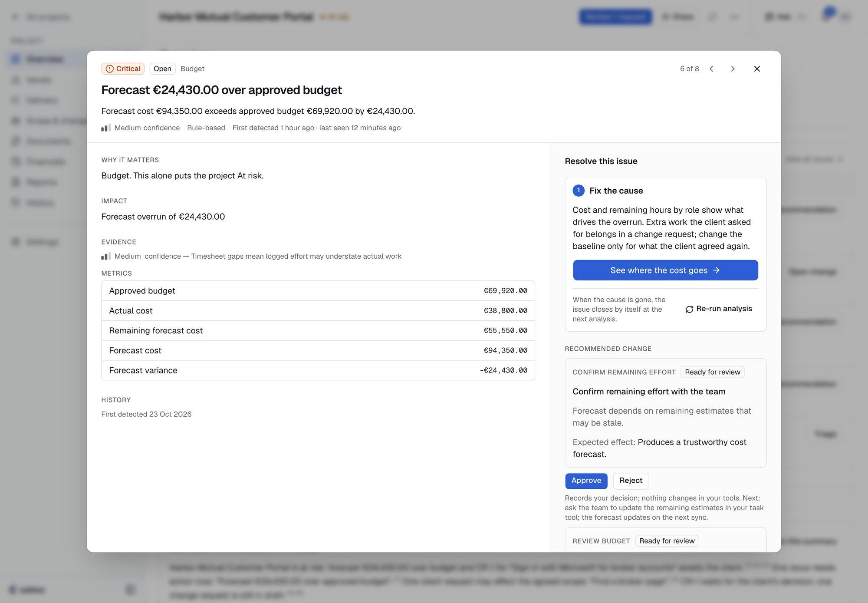Click the Resolve this issue heading

[601, 161]
